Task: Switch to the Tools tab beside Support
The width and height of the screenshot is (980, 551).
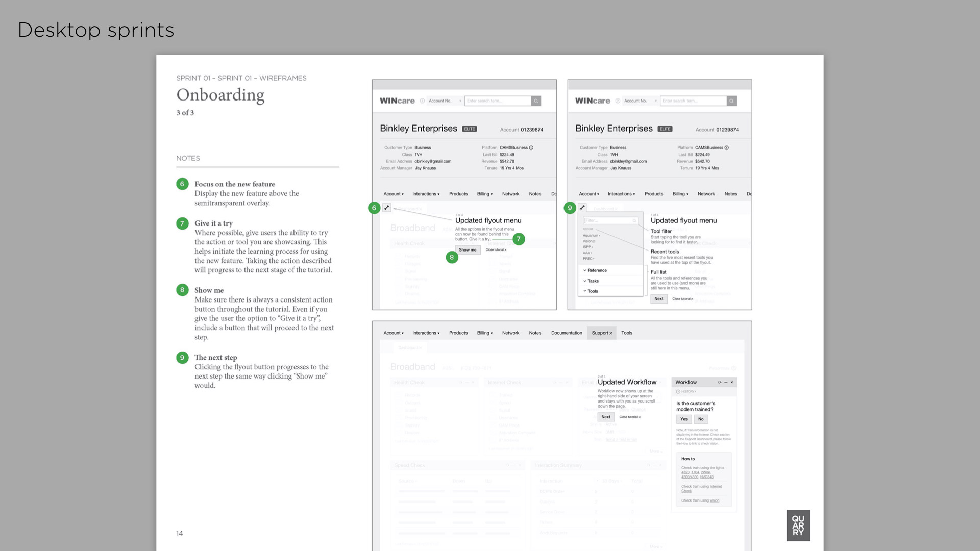Action: [x=627, y=333]
